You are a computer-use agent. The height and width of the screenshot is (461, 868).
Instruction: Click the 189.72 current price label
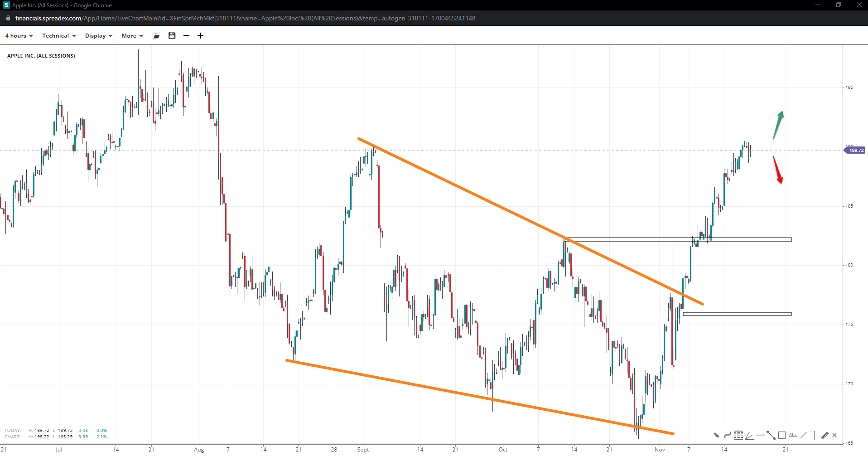(855, 150)
